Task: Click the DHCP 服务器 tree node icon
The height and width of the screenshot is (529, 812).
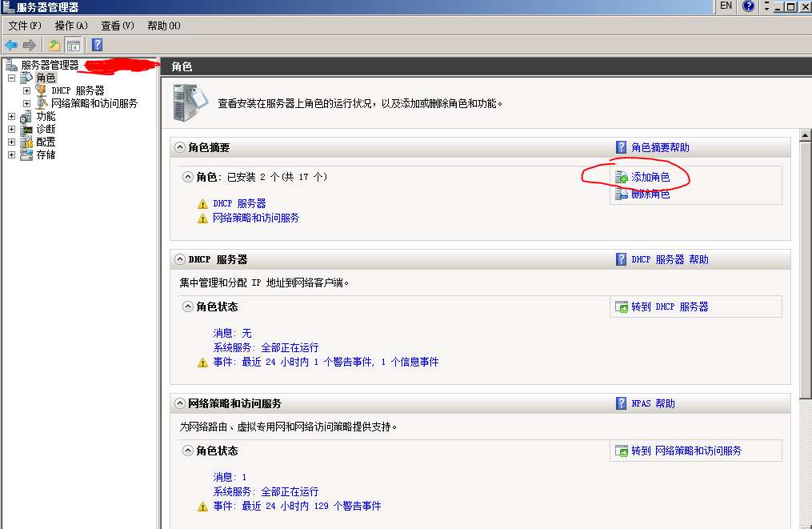Action: 42,90
